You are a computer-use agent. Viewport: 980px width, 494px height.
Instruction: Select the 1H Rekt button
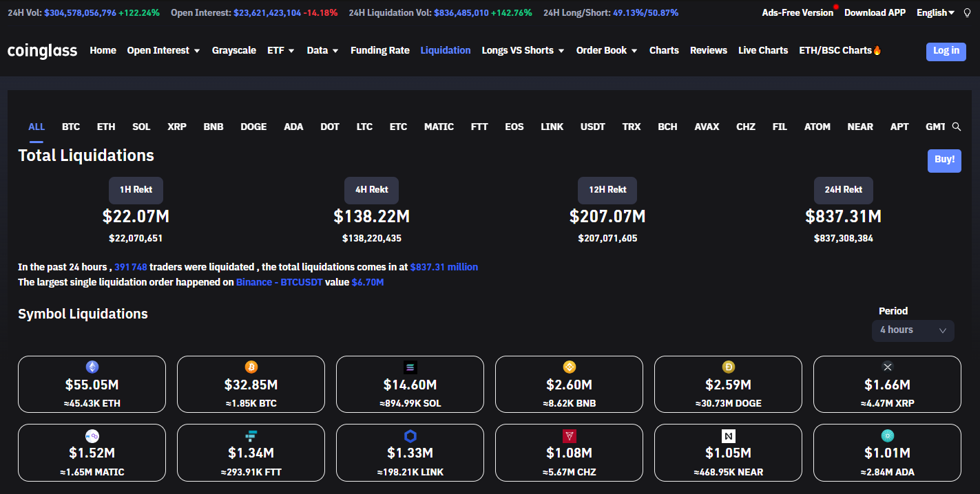[136, 190]
